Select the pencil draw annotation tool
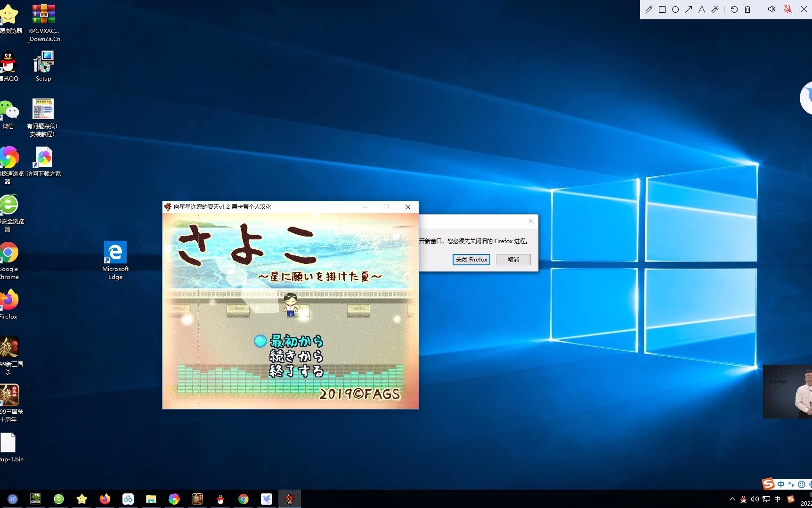The width and height of the screenshot is (812, 508). coord(649,9)
